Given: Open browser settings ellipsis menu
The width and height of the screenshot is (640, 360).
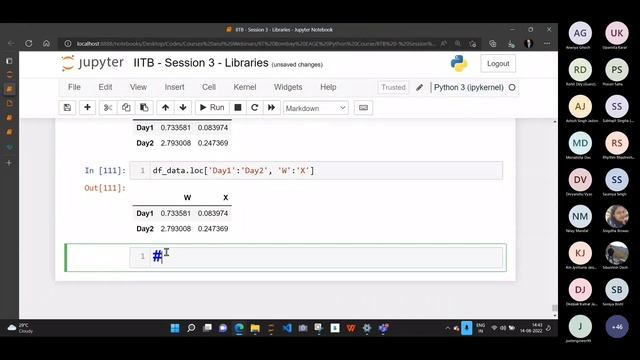Looking at the screenshot, I should tap(547, 43).
